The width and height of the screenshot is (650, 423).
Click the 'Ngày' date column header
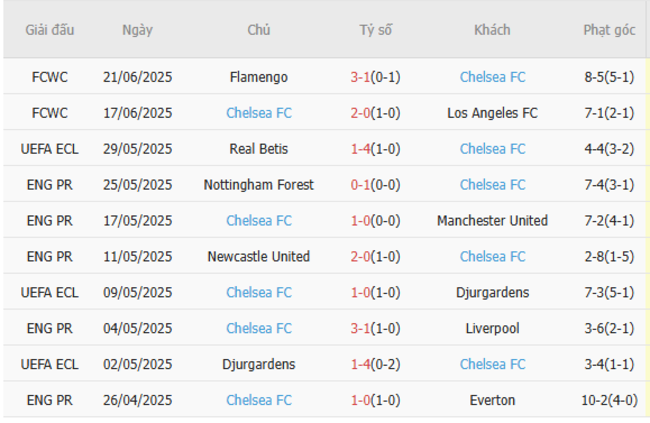[x=137, y=30]
